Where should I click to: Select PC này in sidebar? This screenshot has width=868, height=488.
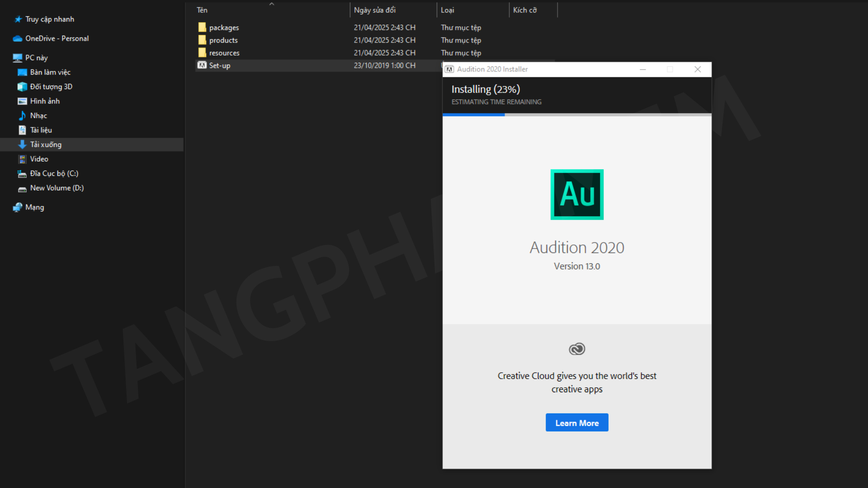[37, 58]
